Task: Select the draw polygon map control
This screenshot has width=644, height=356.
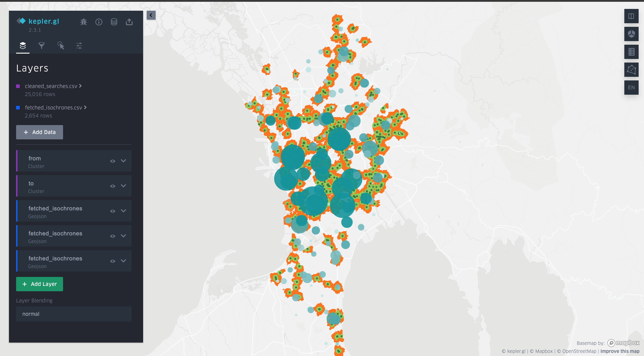Action: (631, 69)
